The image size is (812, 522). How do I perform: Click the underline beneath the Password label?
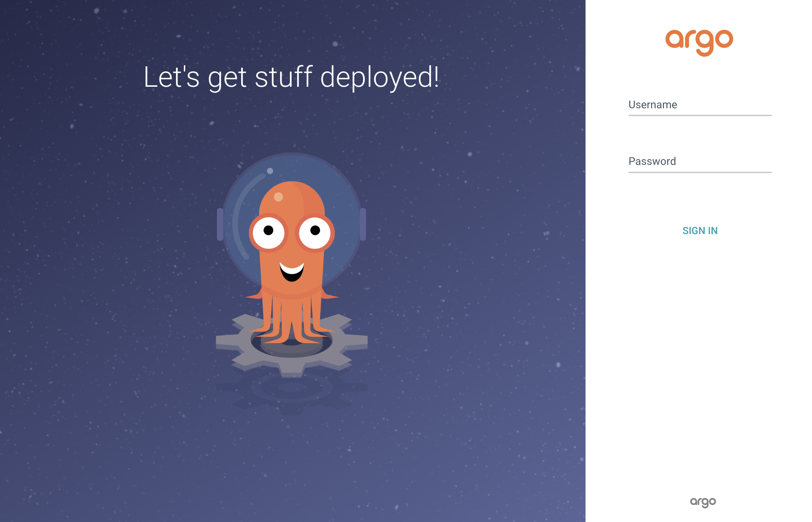[x=700, y=172]
